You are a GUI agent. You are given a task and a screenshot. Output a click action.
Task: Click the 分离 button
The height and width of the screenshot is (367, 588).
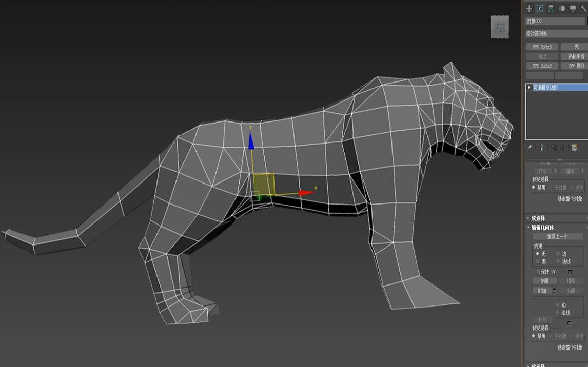point(571,291)
